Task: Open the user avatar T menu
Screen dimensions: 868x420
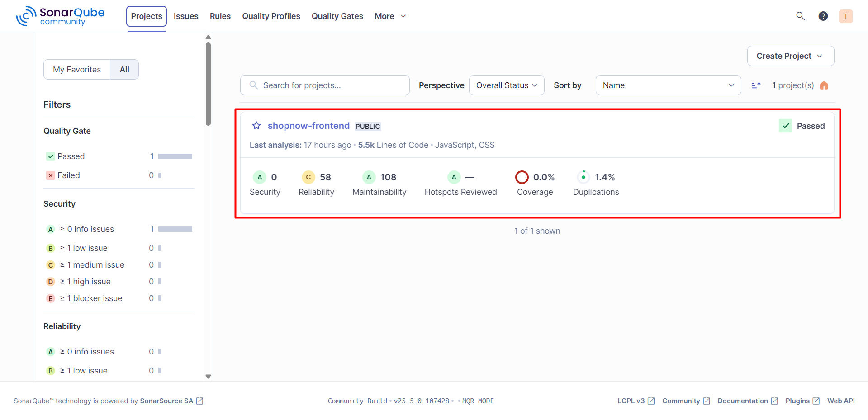Action: click(845, 16)
